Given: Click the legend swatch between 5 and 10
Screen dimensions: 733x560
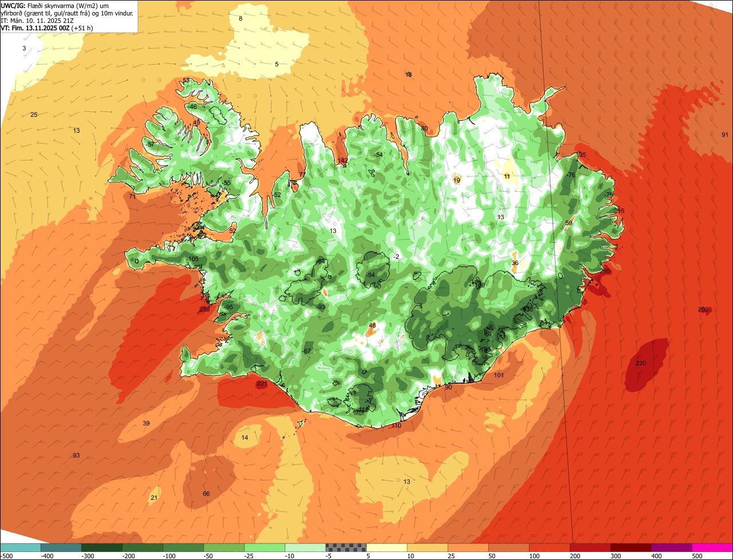Looking at the screenshot, I should coord(387,547).
